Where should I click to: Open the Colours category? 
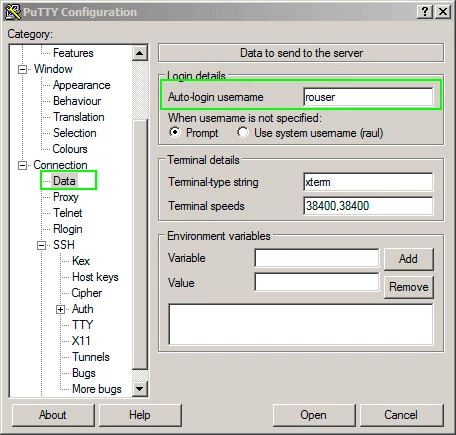[70, 149]
